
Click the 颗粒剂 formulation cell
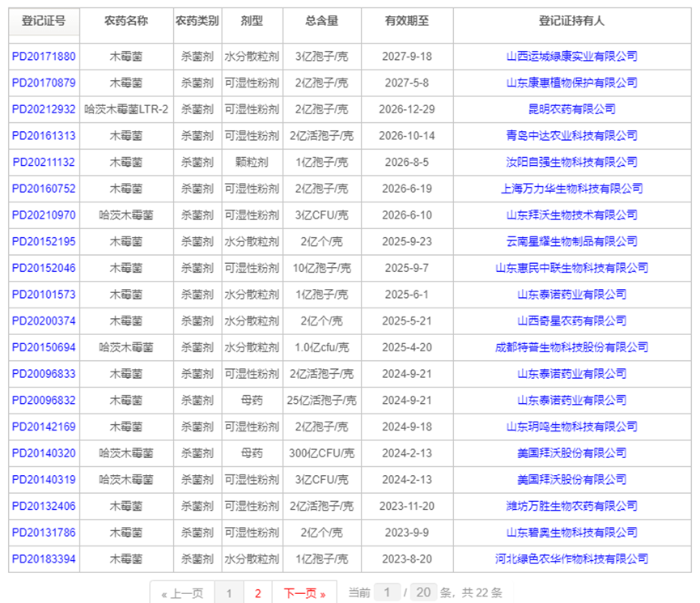coord(252,162)
